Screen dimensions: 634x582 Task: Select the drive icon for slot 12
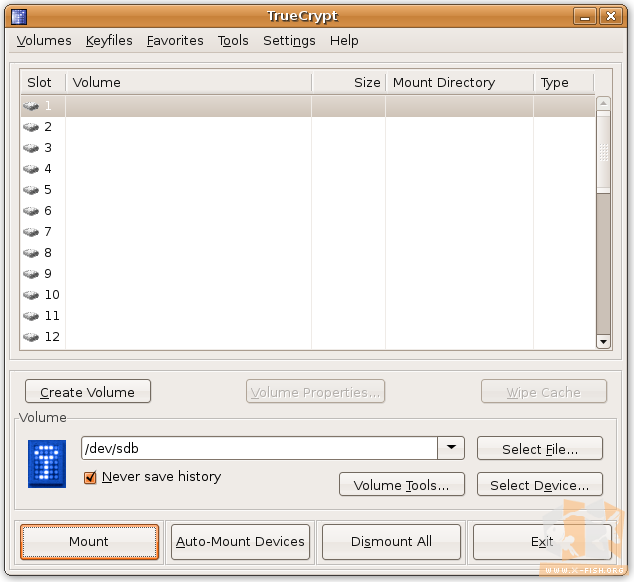tap(31, 337)
